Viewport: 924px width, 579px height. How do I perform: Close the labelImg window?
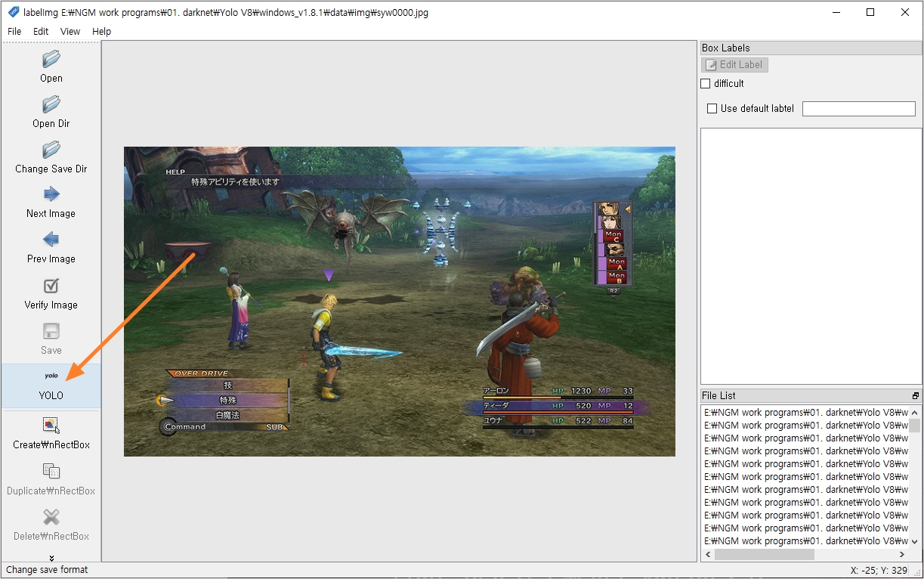pos(905,12)
